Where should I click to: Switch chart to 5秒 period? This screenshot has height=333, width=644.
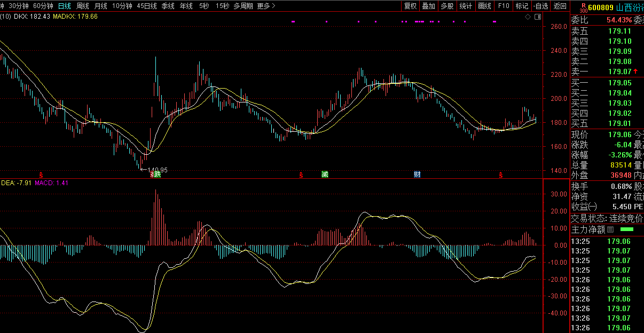(204, 6)
